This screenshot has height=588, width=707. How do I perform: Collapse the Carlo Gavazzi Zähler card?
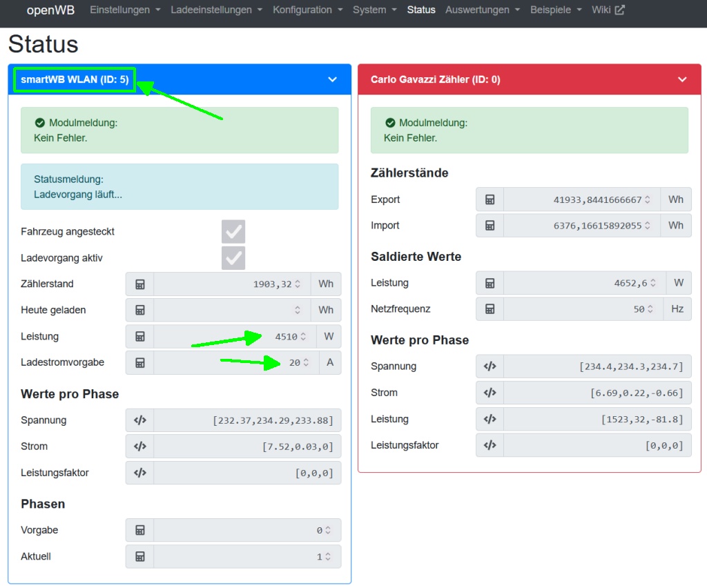[682, 80]
